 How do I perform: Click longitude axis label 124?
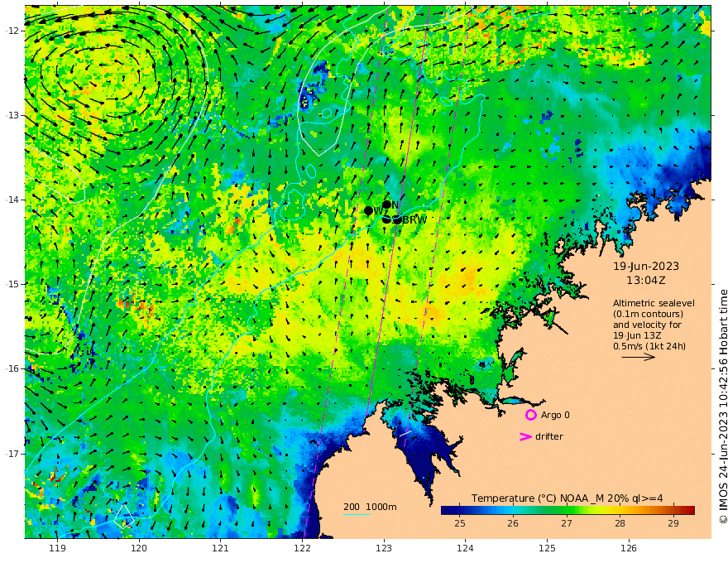(465, 548)
